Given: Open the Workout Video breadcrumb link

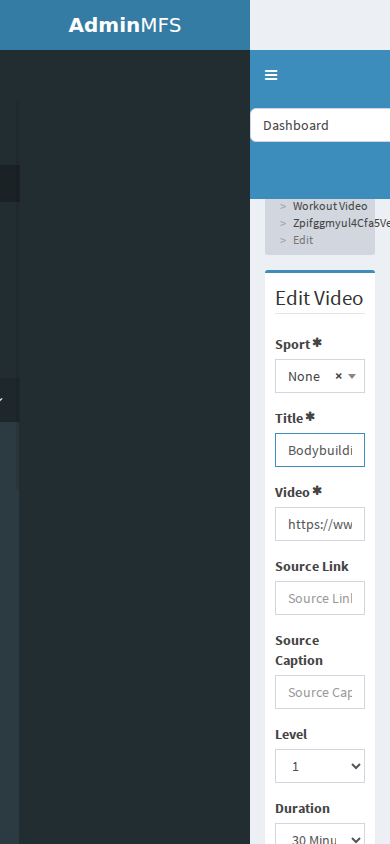Looking at the screenshot, I should (x=330, y=206).
